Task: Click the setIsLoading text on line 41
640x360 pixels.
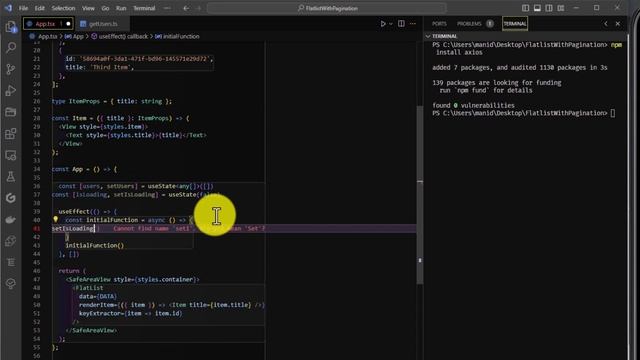Action: pyautogui.click(x=73, y=229)
